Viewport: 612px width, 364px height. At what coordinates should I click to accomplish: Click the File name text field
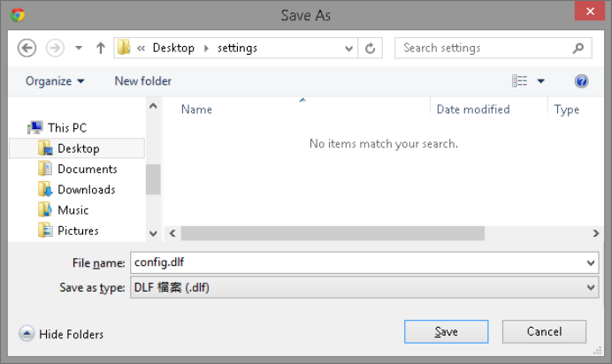[x=354, y=262]
